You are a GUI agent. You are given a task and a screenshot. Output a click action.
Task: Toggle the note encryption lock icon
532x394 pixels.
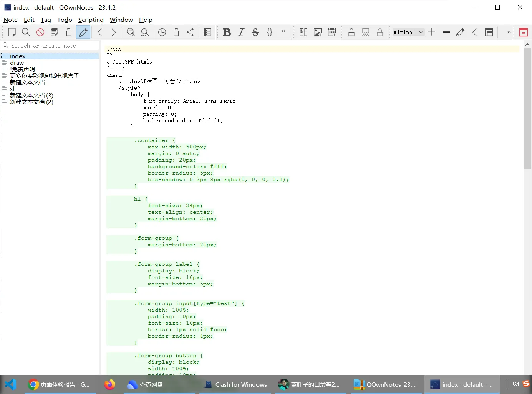351,32
